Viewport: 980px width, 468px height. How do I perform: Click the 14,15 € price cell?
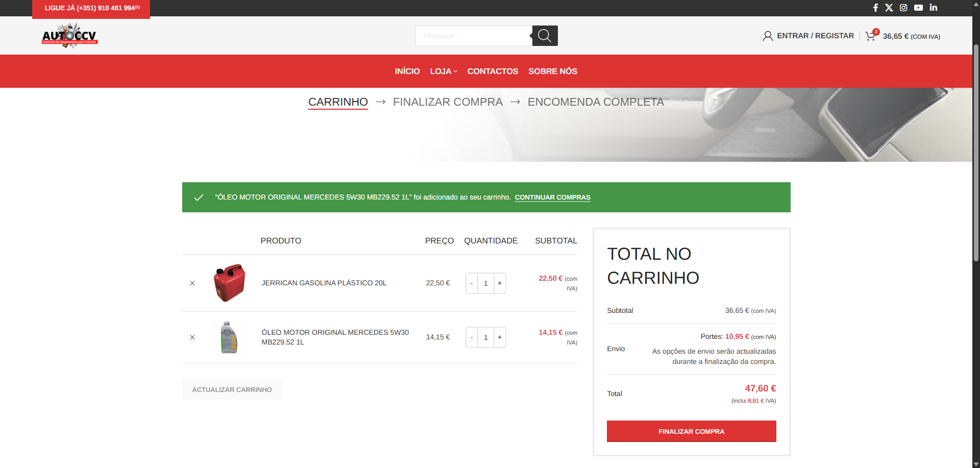pos(438,337)
